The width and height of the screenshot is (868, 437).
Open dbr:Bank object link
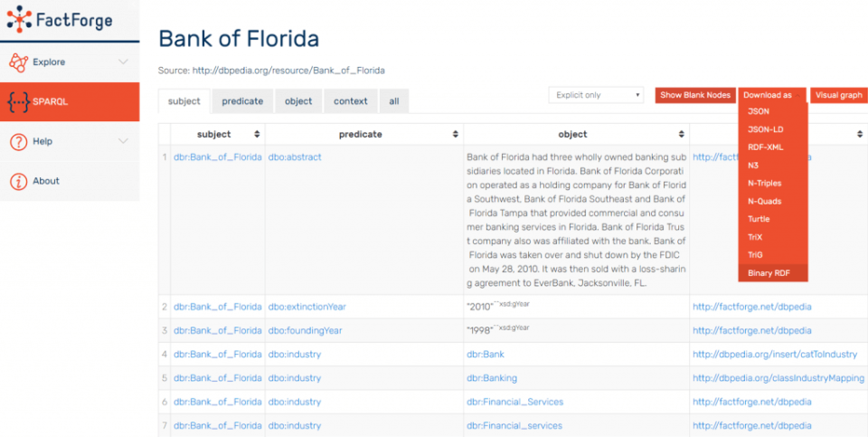[486, 355]
